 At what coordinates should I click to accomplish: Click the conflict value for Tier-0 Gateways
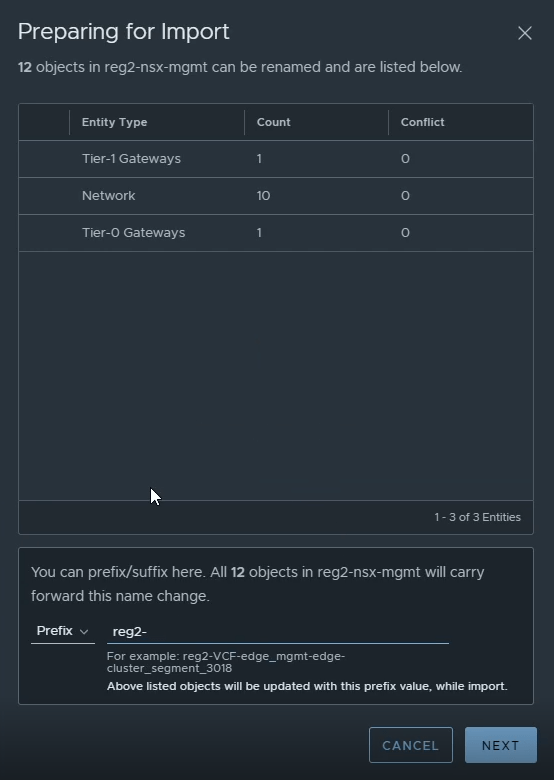[405, 233]
